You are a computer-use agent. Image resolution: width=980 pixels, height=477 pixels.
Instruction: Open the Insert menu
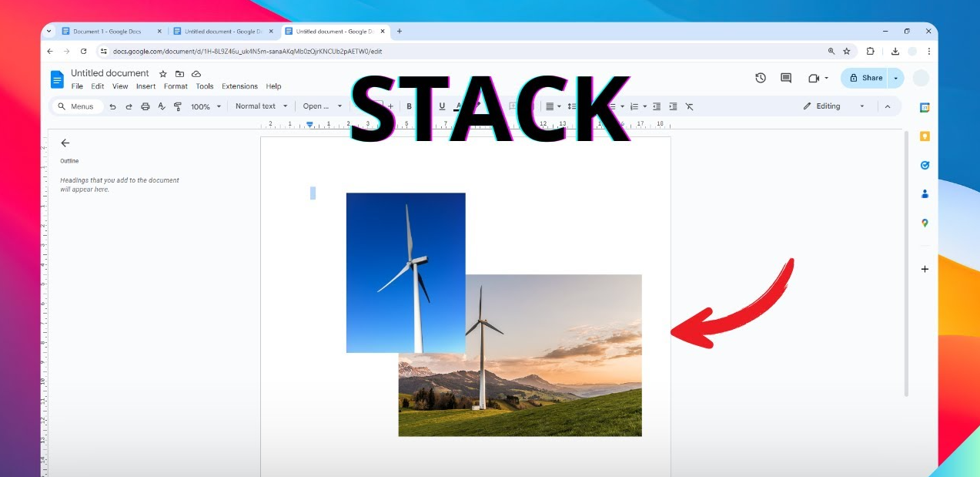pyautogui.click(x=145, y=86)
